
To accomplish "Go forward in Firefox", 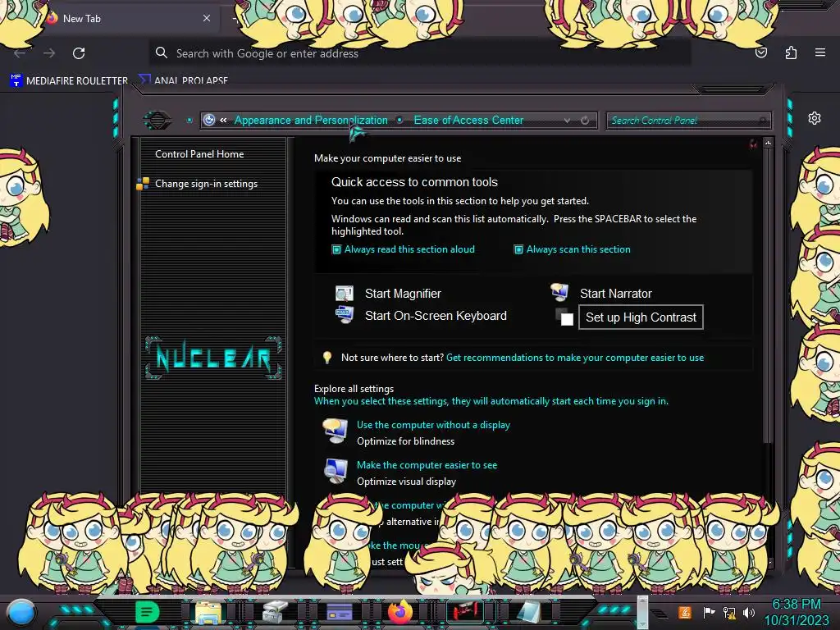I will pos(49,53).
